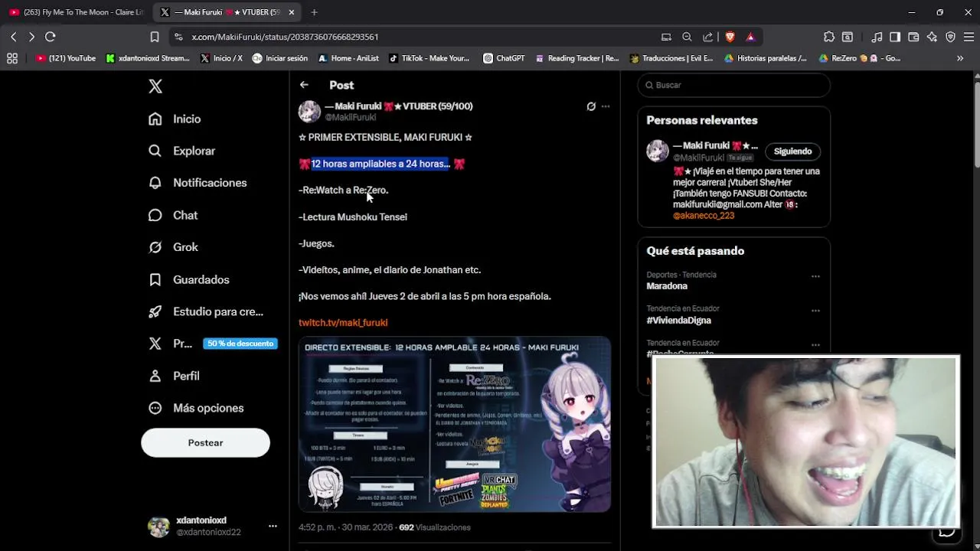Open the Brave Wallet icon

point(913,37)
